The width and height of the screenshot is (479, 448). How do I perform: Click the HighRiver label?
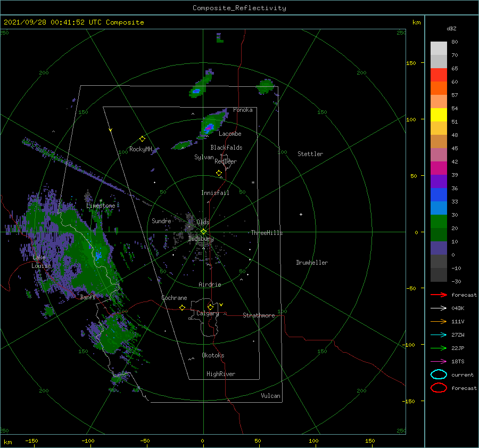tap(221, 374)
